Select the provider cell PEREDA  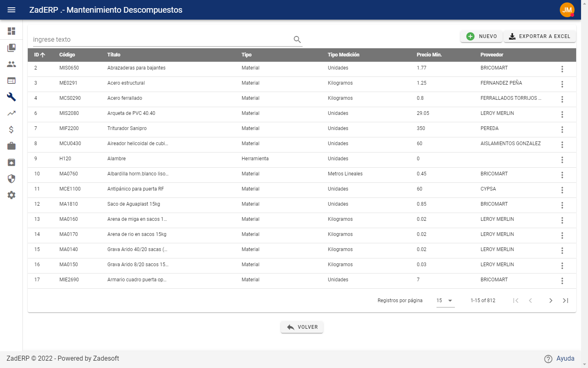(489, 128)
